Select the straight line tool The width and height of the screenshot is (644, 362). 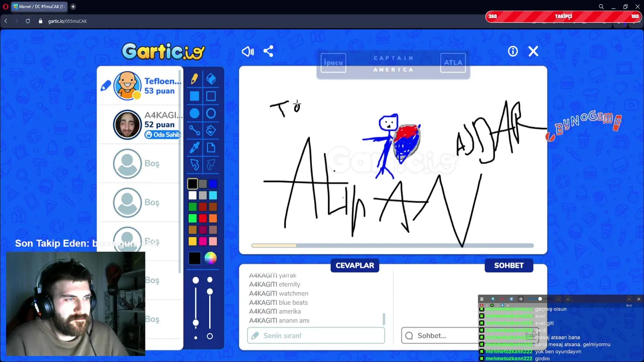194,131
